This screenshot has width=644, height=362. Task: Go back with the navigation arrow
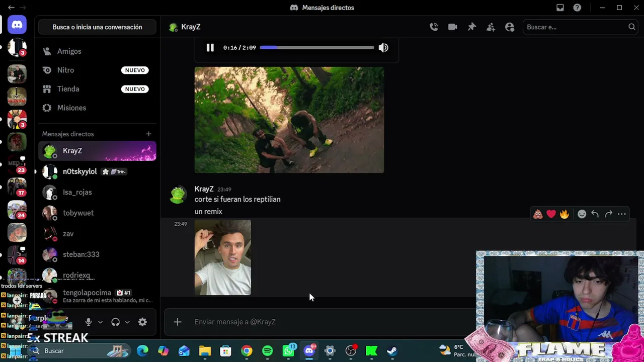coord(11,8)
